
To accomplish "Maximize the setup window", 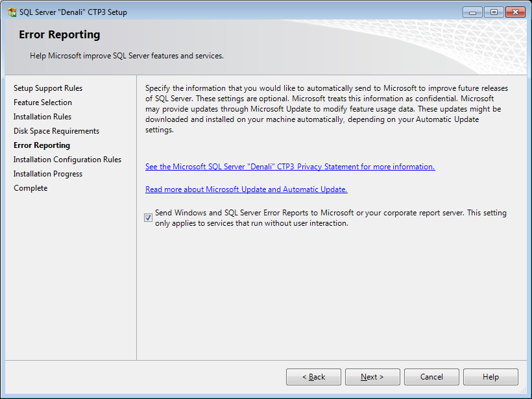I will [494, 12].
